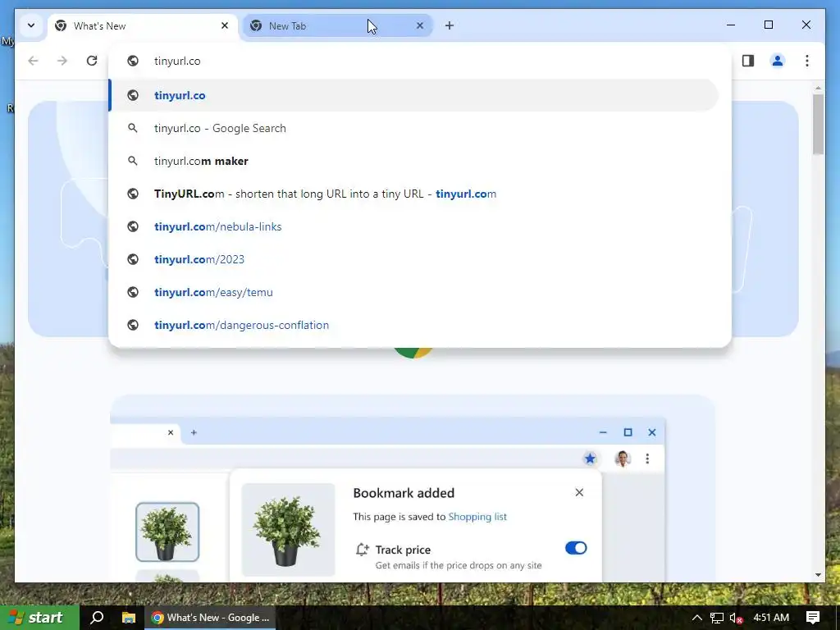This screenshot has width=840, height=630.
Task: Click the scrollbar up arrow
Action: click(818, 87)
